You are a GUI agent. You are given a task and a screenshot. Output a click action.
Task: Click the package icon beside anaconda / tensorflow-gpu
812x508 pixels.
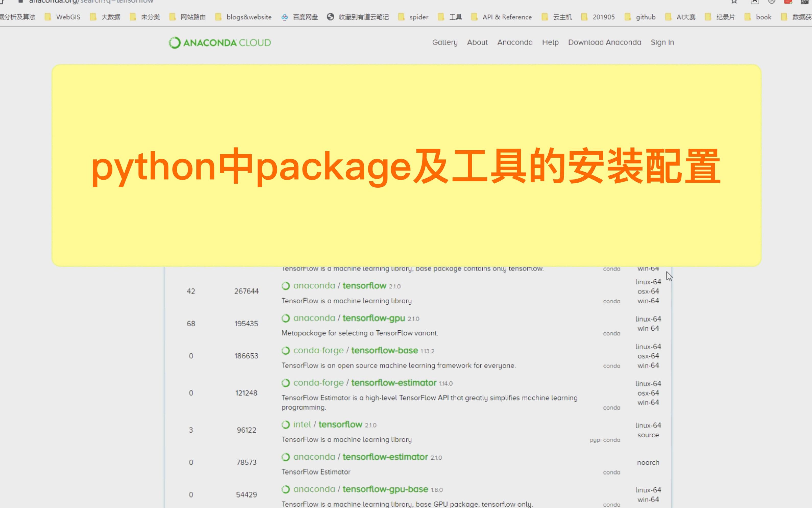coord(286,318)
